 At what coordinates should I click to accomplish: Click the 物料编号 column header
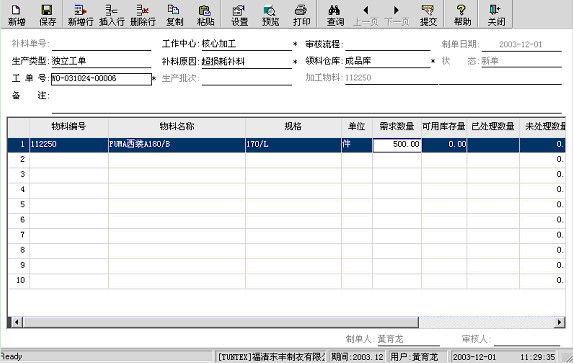point(69,126)
